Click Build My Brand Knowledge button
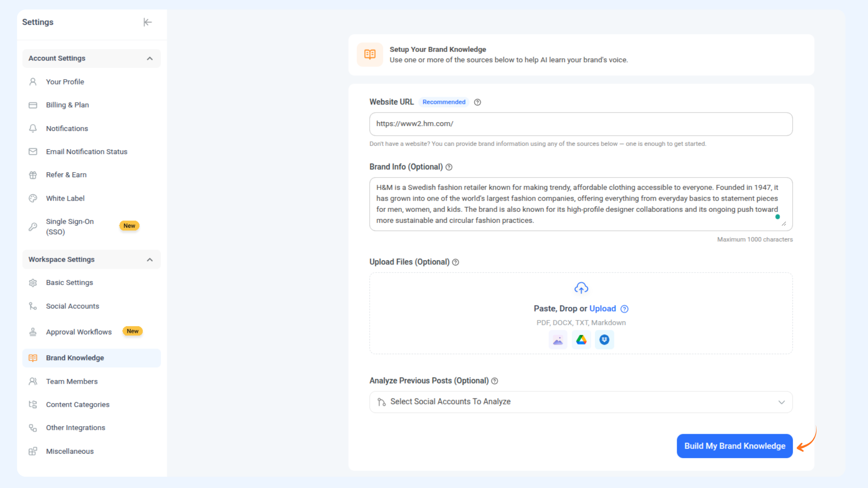The image size is (868, 488). pos(735,446)
